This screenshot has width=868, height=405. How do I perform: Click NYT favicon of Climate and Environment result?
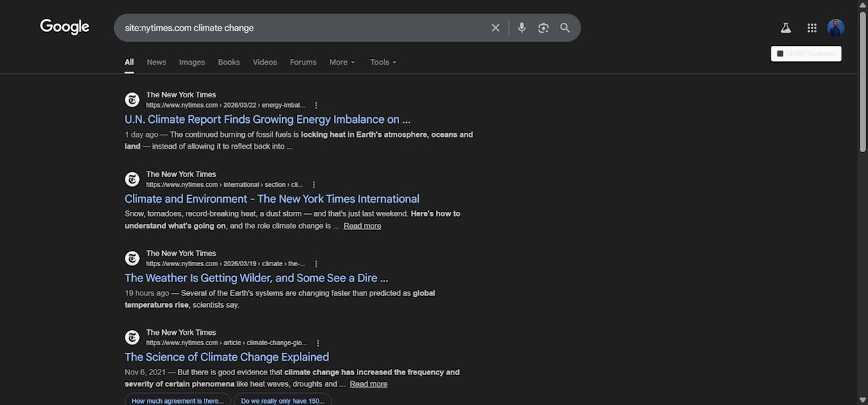coord(132,179)
